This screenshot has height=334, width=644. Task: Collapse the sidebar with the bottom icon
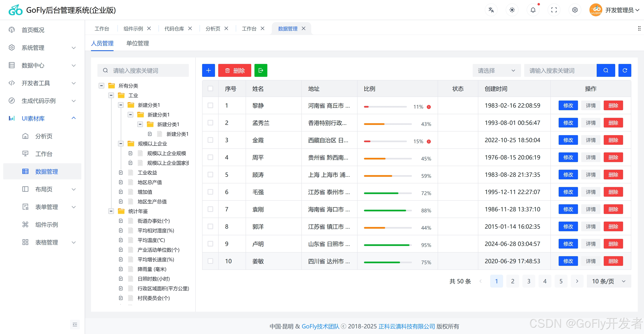tap(75, 325)
